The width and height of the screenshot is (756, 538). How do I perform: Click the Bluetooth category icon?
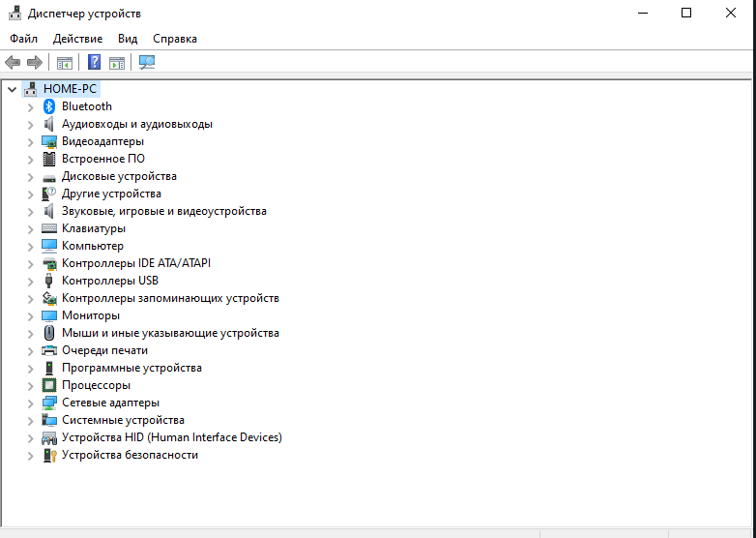[x=49, y=106]
